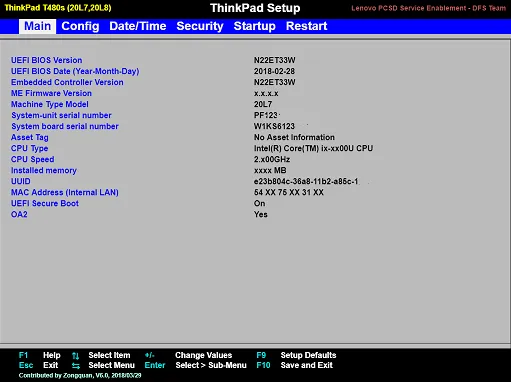
Task: Click CPU speed value 2.x00GHz
Action: coord(272,159)
